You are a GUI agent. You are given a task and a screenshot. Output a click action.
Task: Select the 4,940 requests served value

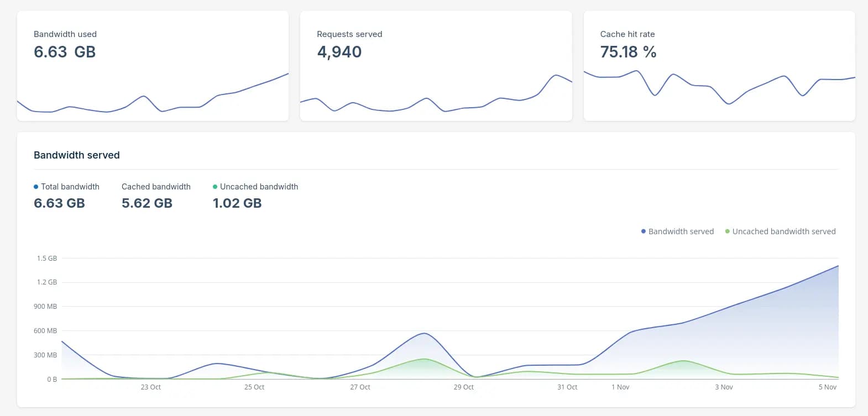coord(339,52)
